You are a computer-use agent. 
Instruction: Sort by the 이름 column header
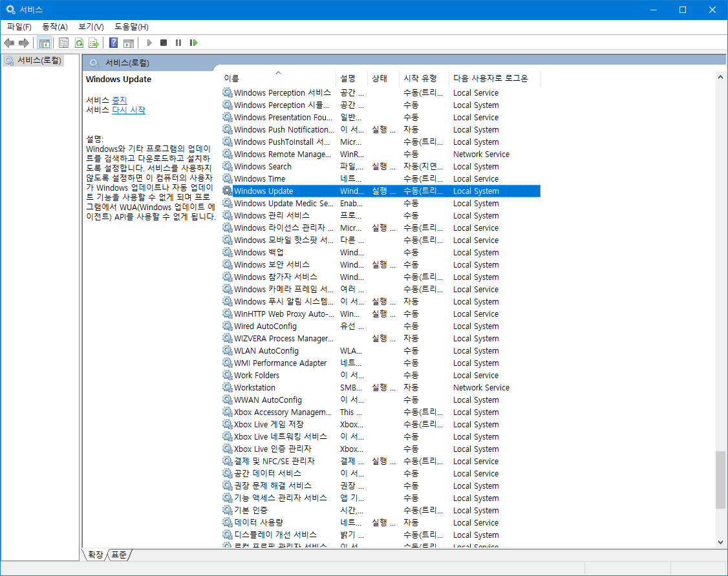(279, 78)
